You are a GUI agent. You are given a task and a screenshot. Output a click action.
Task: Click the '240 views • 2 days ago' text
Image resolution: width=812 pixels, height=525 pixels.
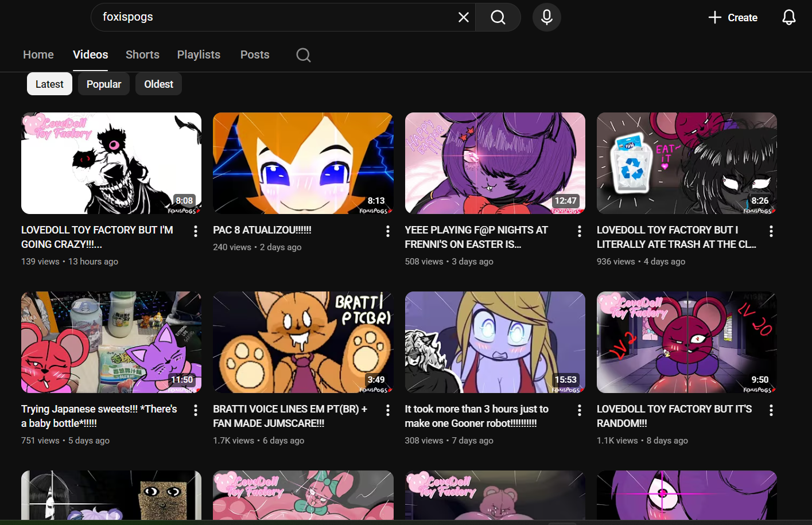pos(257,247)
